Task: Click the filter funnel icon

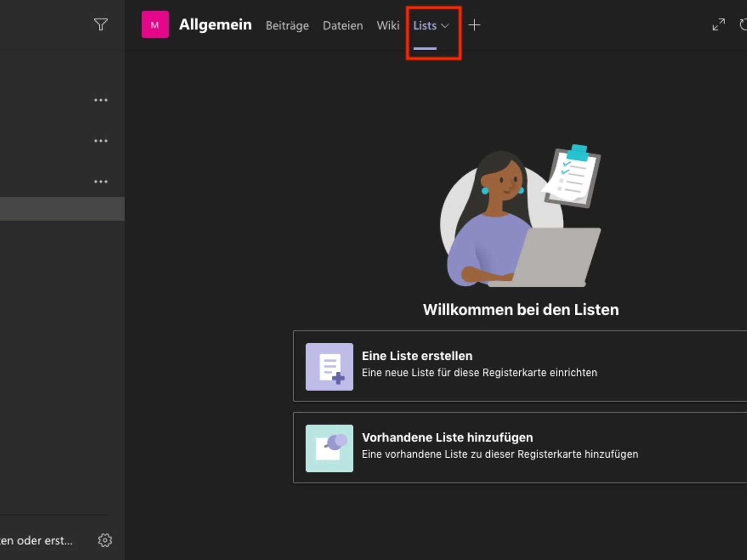Action: pos(101,24)
